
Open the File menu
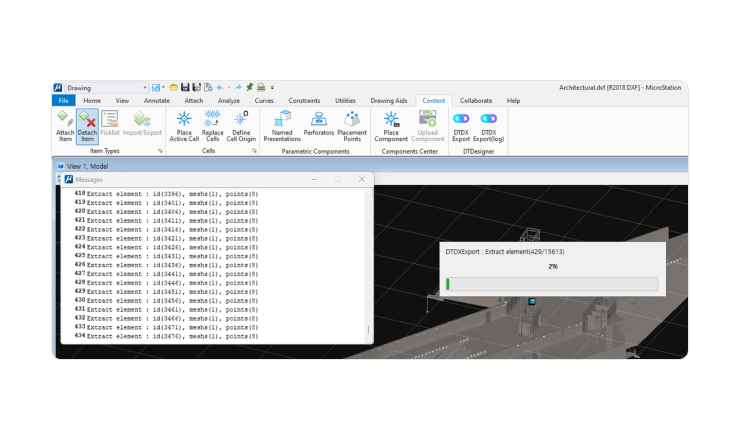(63, 101)
